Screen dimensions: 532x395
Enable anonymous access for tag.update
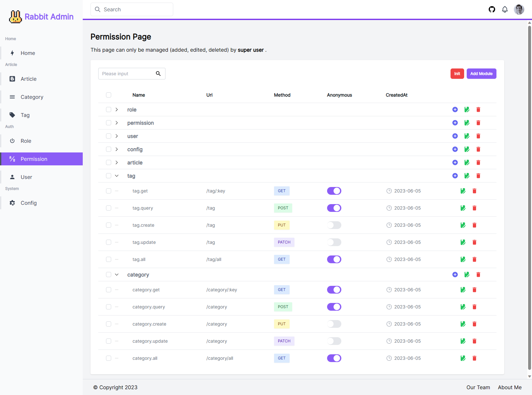pos(334,242)
